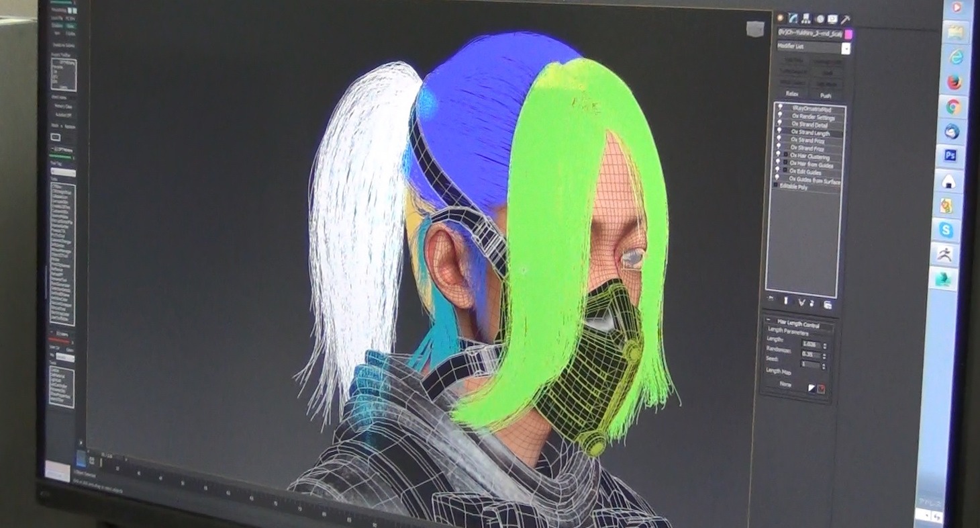Screen dimensions: 980x528
Task: Open ZBrush from the taskbar
Action: (x=946, y=254)
